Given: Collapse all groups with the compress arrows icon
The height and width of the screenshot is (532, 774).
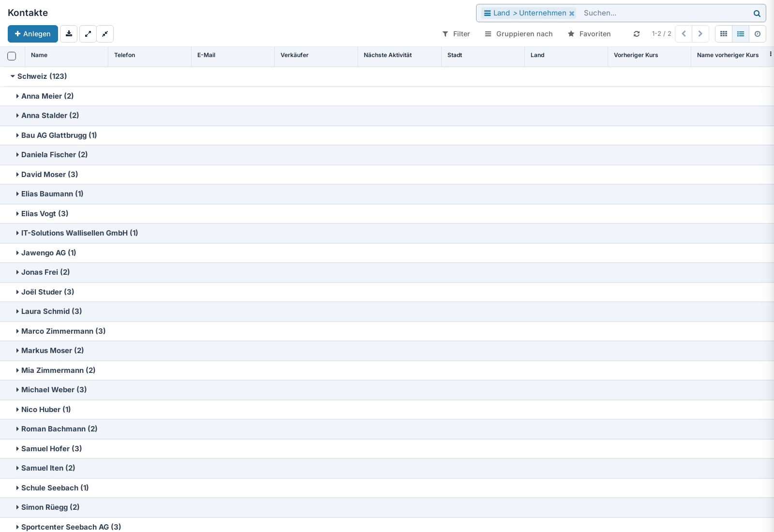Looking at the screenshot, I should pos(105,34).
